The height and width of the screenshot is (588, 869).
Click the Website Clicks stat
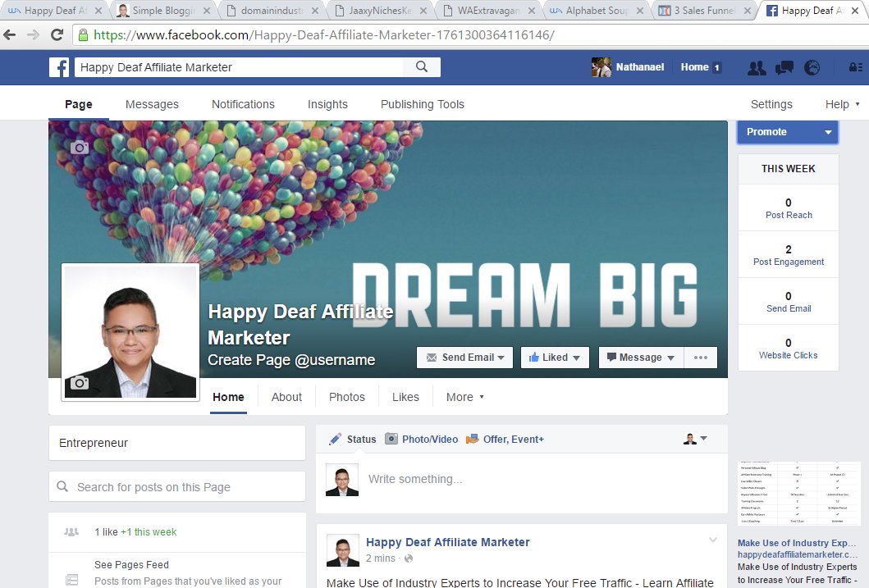click(x=789, y=349)
